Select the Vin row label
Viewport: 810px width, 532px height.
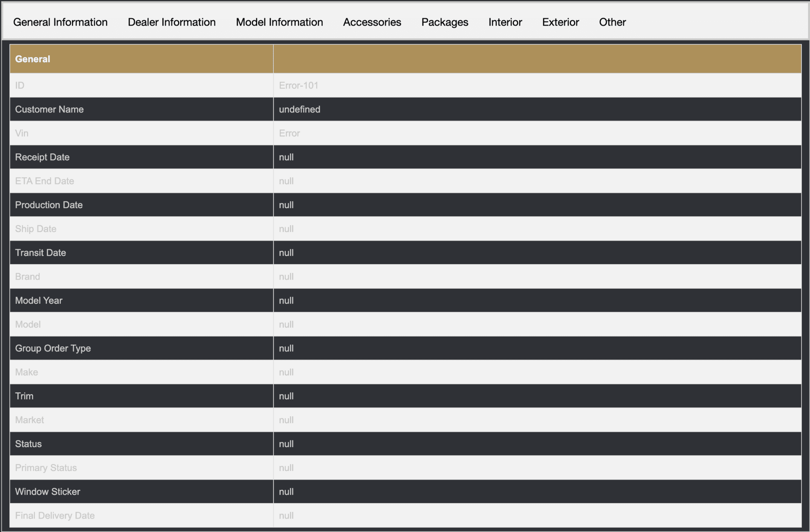point(22,133)
